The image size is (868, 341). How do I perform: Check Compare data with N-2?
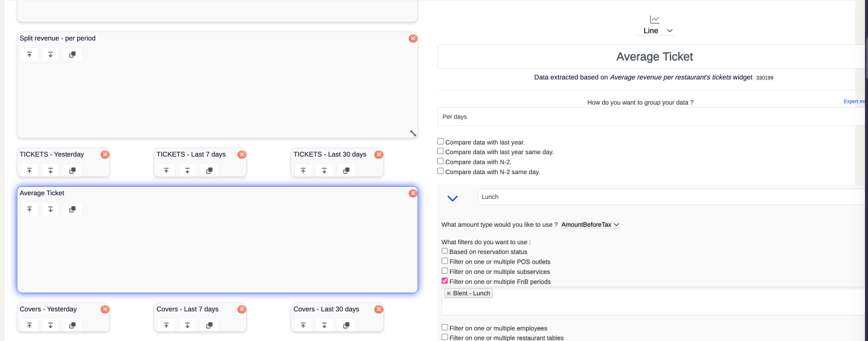(440, 161)
